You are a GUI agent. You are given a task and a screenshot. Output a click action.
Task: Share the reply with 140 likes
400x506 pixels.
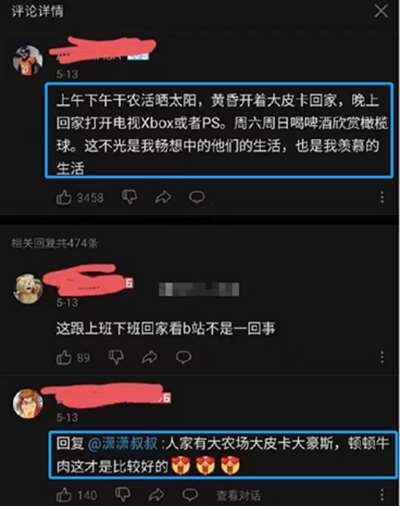click(x=157, y=495)
